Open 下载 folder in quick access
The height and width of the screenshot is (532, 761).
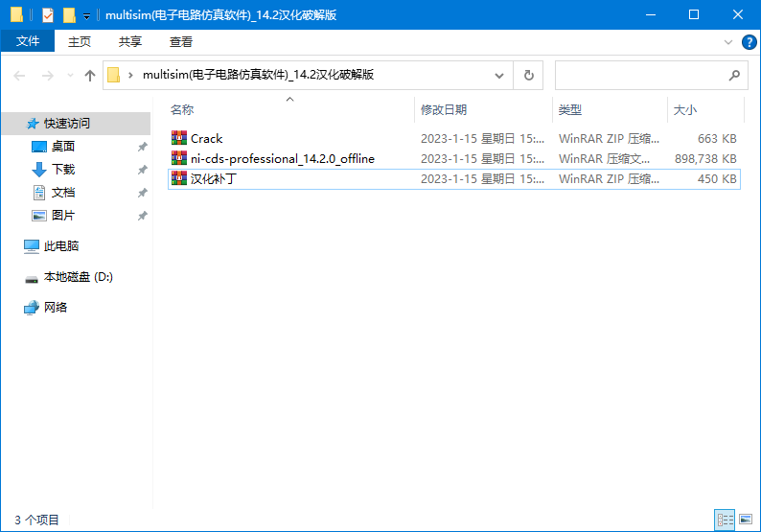pos(63,170)
